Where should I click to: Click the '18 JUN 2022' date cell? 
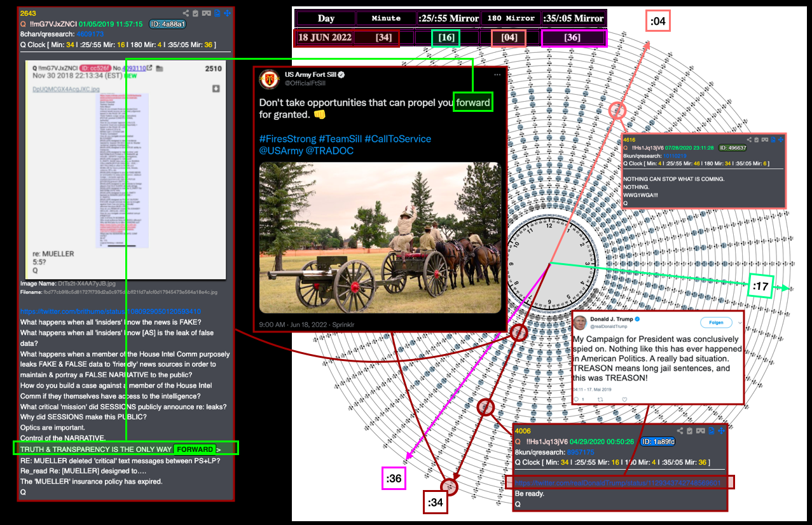(325, 37)
